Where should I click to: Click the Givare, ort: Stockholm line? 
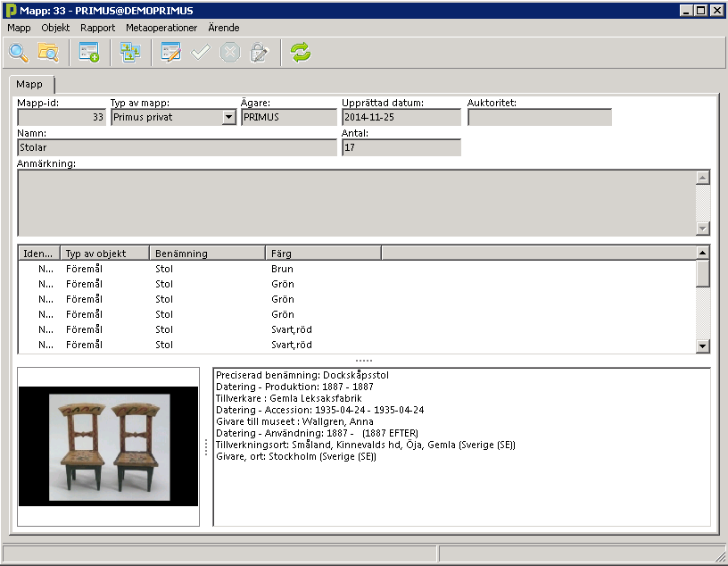[x=296, y=457]
